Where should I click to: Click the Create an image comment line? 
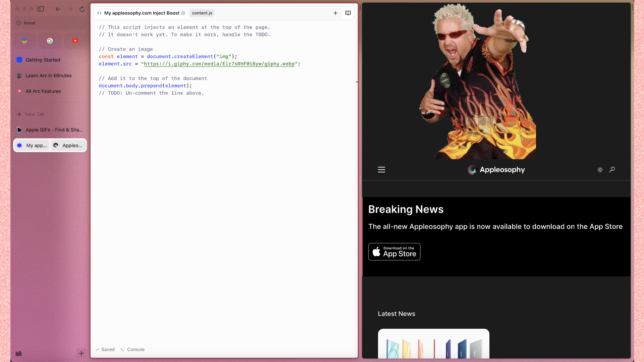[126, 49]
